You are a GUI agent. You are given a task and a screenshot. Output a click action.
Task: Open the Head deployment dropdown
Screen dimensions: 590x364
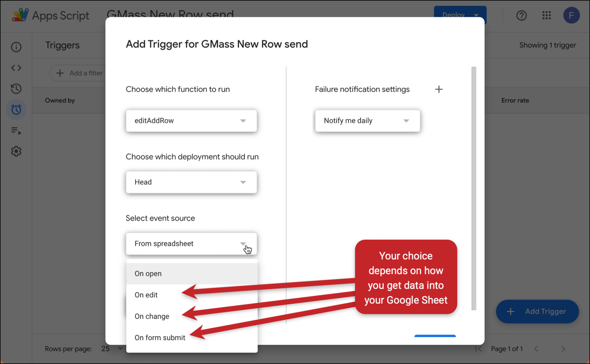tap(191, 182)
